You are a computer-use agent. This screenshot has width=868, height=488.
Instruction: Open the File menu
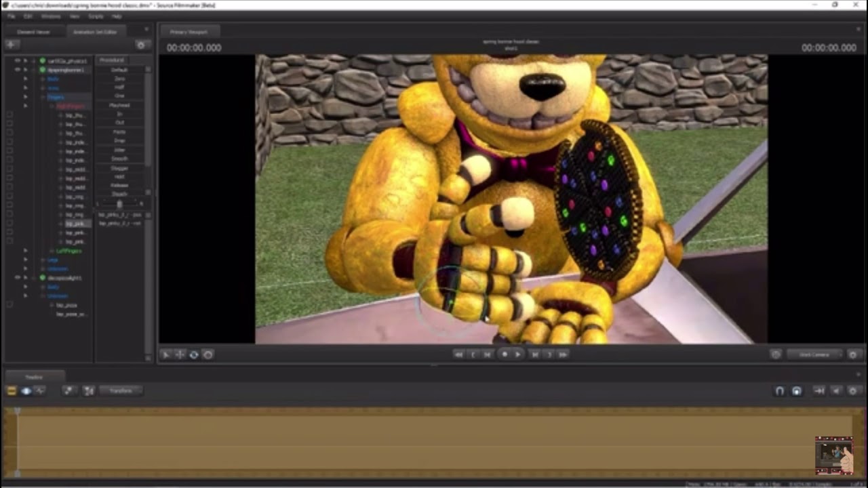tap(12, 16)
